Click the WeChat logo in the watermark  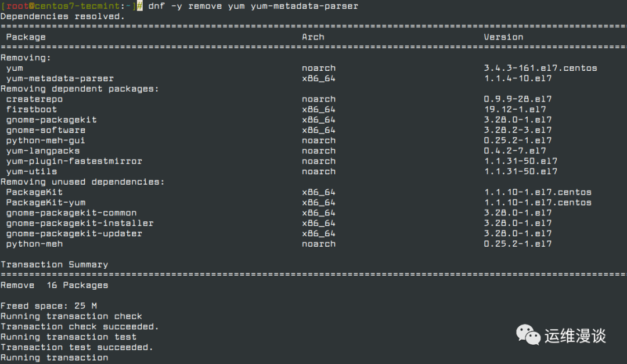529,334
